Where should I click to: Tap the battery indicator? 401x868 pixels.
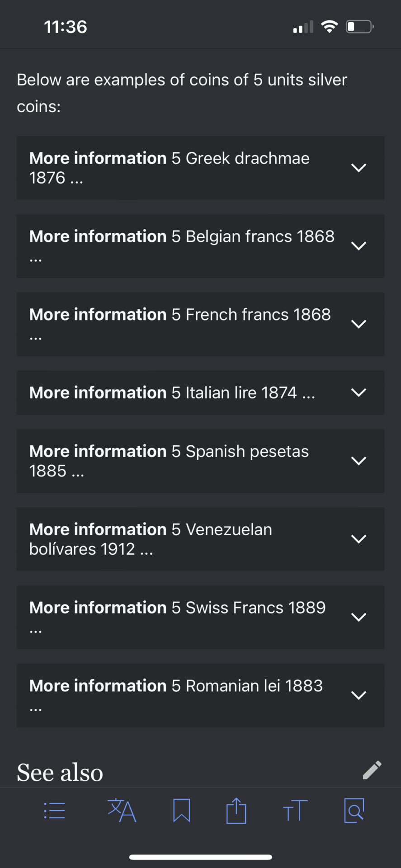pyautogui.click(x=360, y=27)
